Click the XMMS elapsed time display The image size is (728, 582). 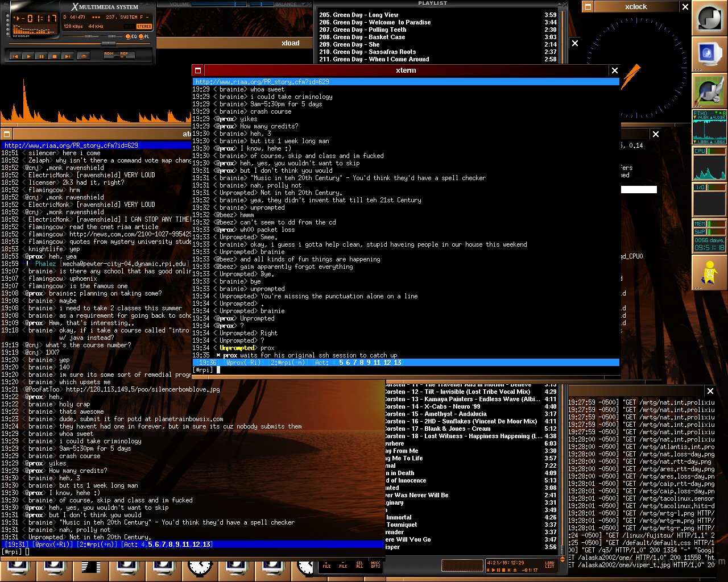click(43, 19)
